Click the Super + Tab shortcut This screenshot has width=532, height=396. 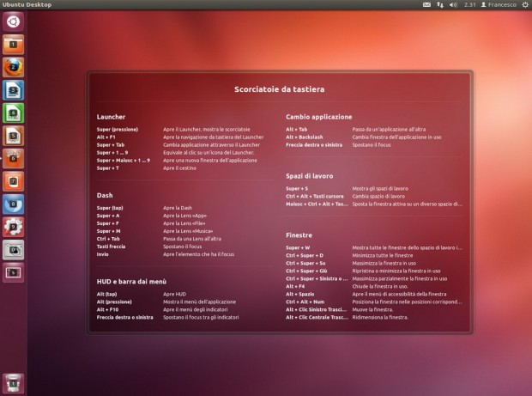[111, 144]
